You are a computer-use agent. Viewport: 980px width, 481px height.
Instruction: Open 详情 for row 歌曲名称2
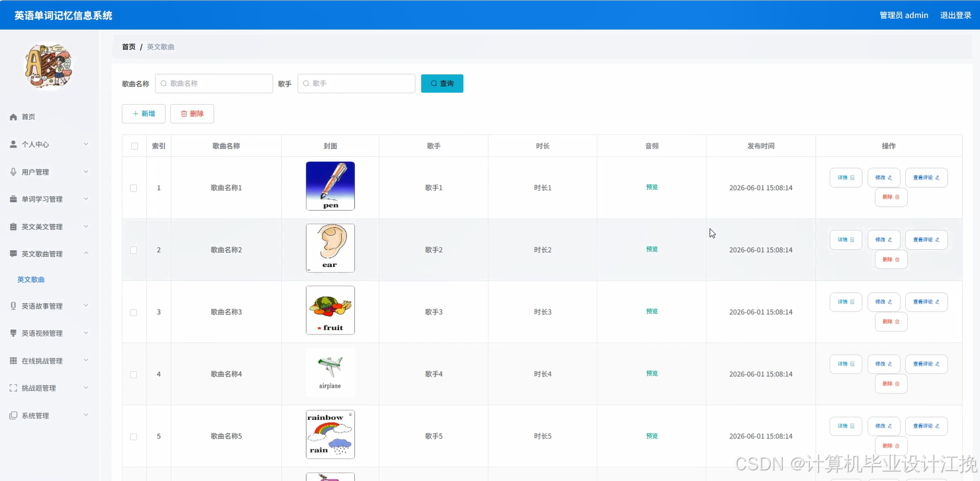(846, 240)
